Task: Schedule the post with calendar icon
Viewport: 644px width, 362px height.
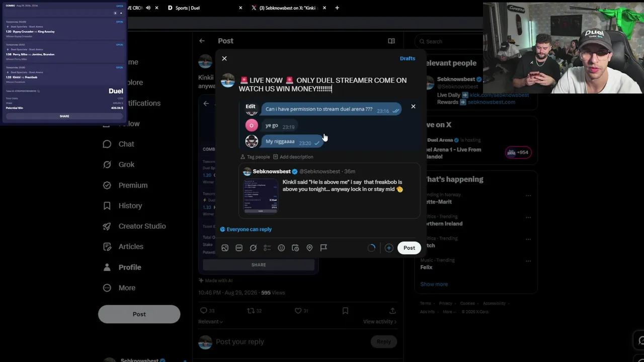Action: [x=295, y=248]
